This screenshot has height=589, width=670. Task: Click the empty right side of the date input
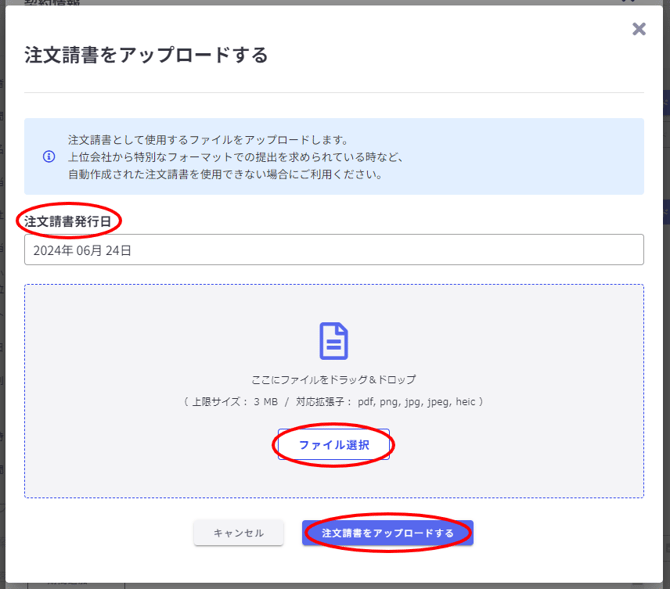click(x=450, y=251)
